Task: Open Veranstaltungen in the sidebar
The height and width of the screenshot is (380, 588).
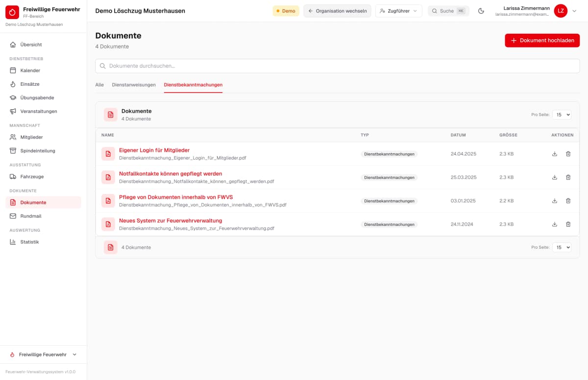Action: coord(44,111)
